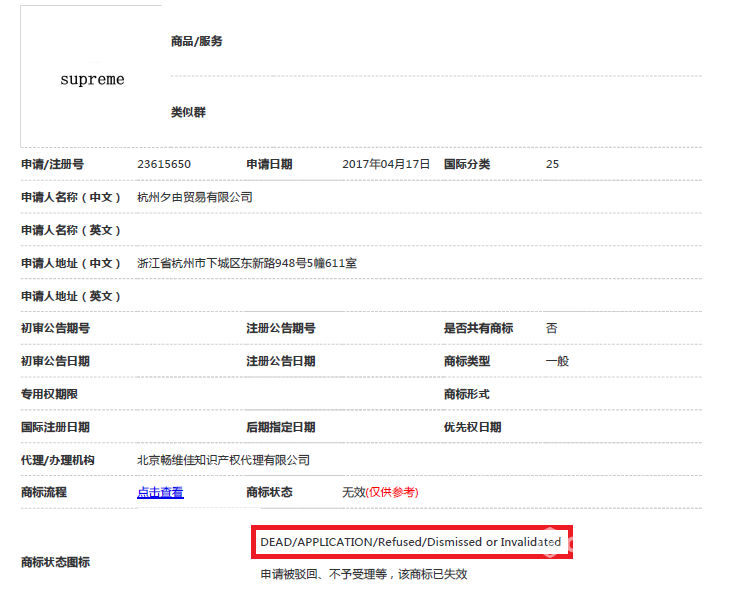Click the 商标状态图标 label
Viewport: 741px width, 599px height.
(55, 562)
